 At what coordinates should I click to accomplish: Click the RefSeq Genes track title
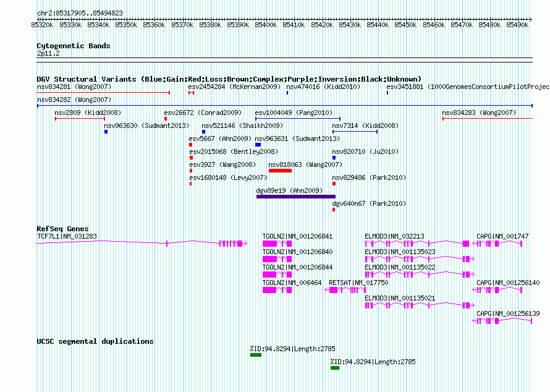coord(62,229)
